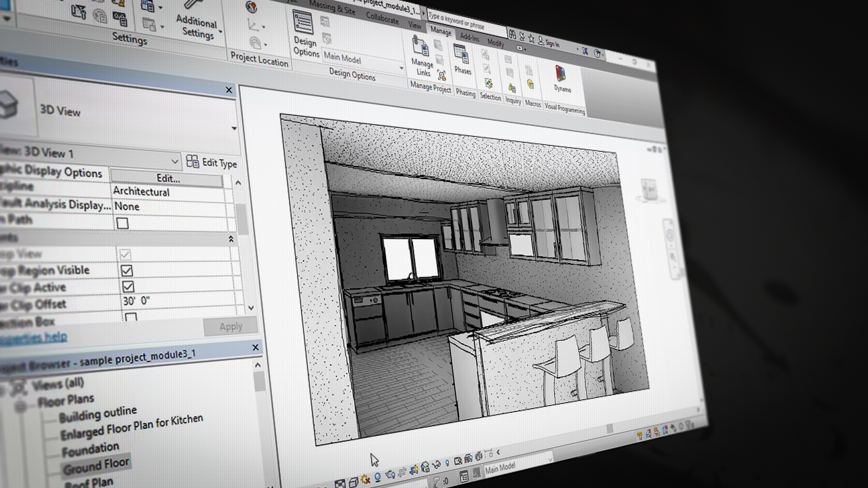868x488 pixels.
Task: Switch to the Add-Ins ribbon tab
Action: point(469,37)
